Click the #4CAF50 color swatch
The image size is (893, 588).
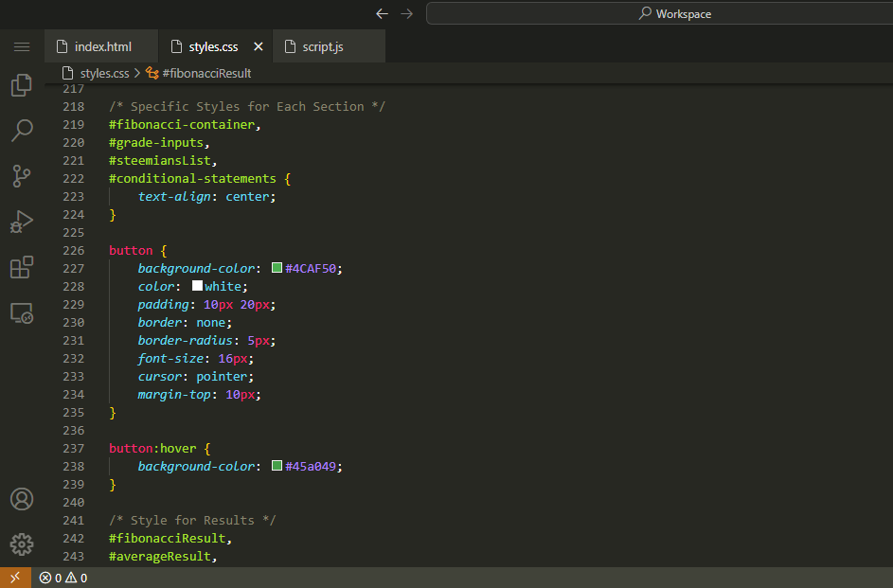click(x=277, y=269)
